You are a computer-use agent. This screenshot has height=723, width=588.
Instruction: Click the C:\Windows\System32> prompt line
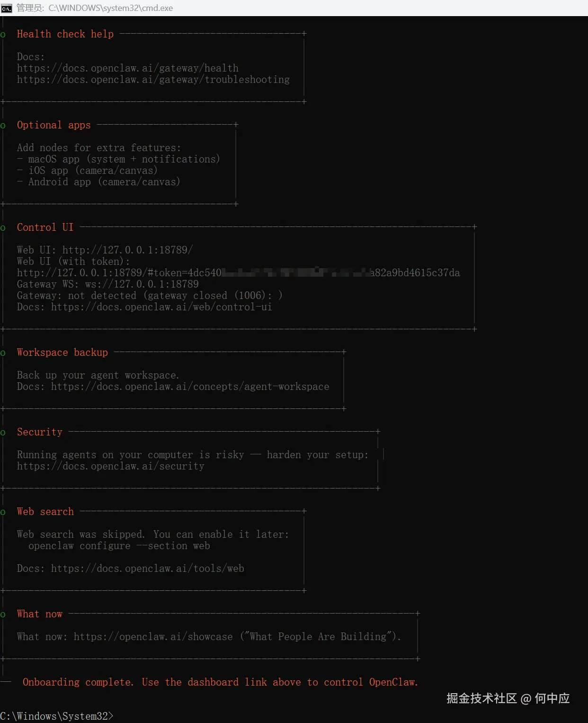[x=57, y=716]
